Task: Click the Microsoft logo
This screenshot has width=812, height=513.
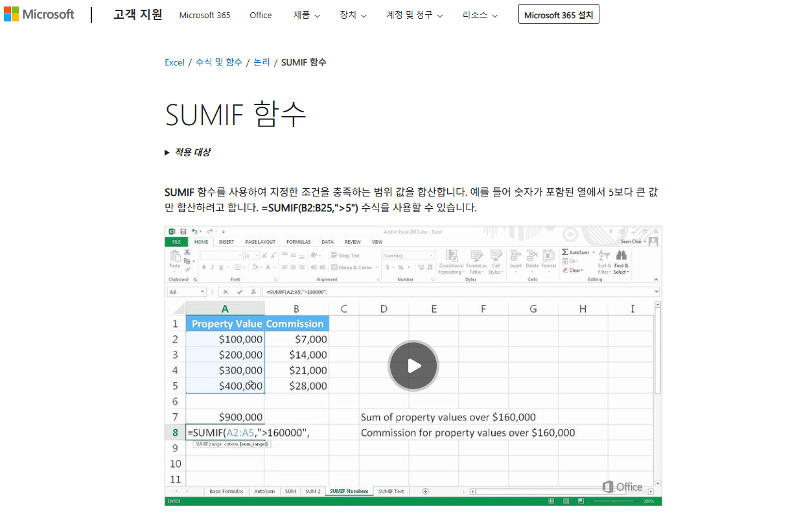Action: [39, 14]
